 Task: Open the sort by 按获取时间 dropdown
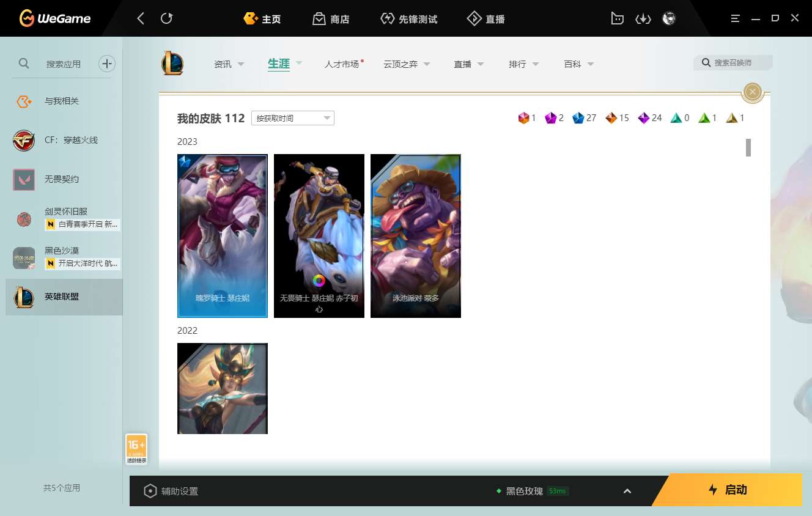coord(293,118)
